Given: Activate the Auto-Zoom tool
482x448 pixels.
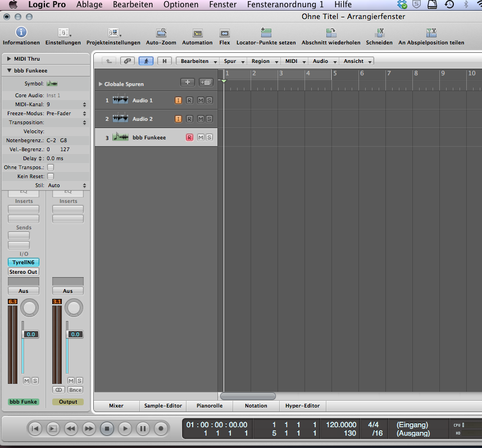Looking at the screenshot, I should click(161, 32).
